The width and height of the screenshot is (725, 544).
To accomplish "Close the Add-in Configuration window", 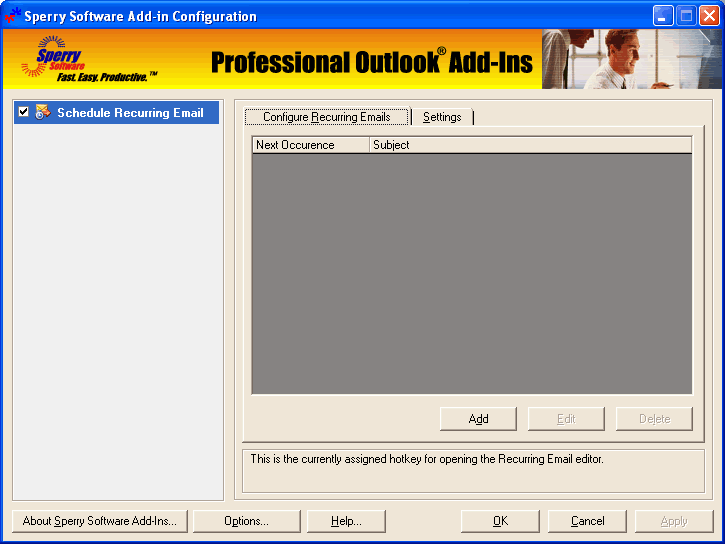I will pos(709,16).
